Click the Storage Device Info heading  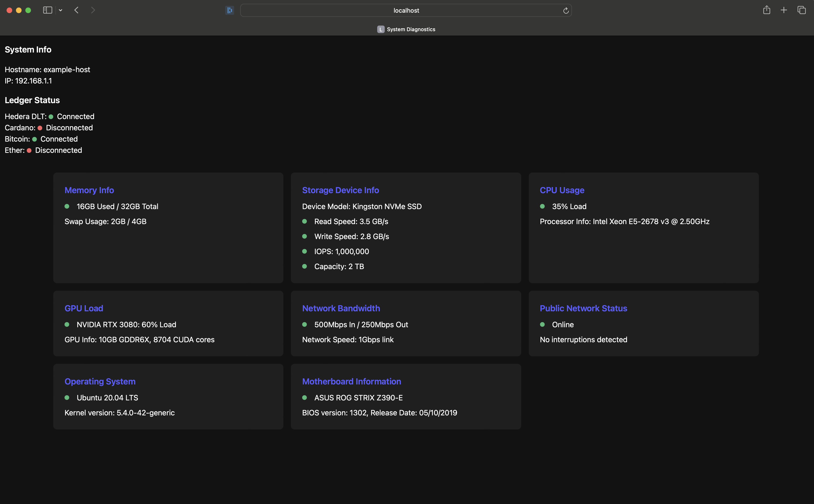tap(340, 190)
